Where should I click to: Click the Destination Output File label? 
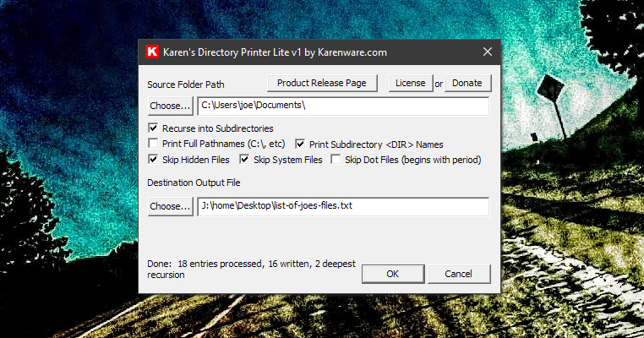pos(194,183)
